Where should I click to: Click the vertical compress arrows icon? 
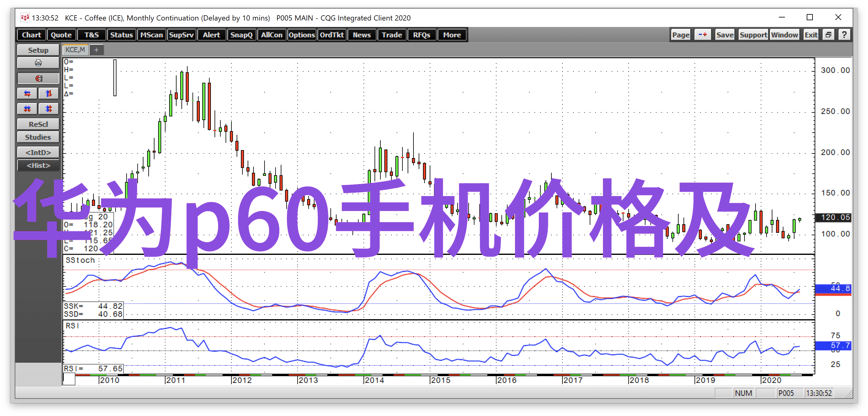pos(48,109)
